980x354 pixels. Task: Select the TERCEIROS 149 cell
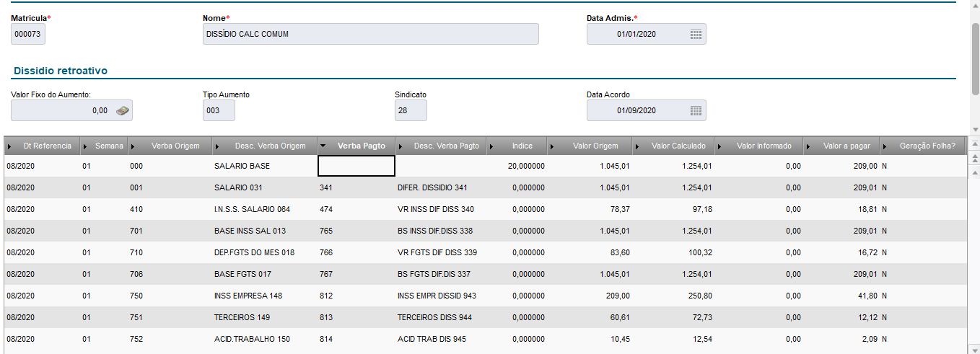[264, 317]
